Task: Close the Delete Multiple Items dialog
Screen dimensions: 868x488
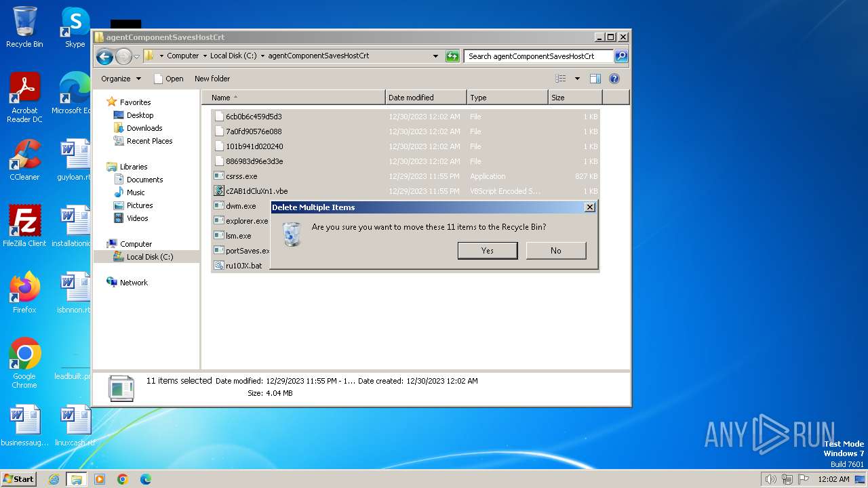Action: (590, 207)
